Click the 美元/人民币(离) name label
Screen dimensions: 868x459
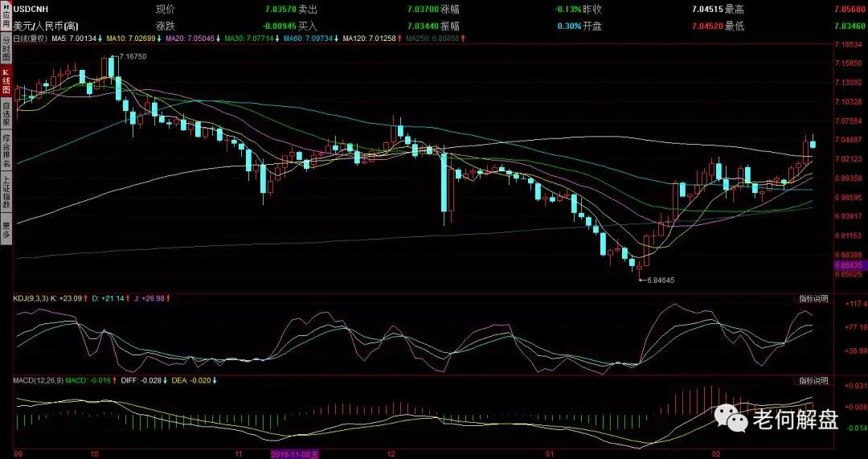point(45,26)
